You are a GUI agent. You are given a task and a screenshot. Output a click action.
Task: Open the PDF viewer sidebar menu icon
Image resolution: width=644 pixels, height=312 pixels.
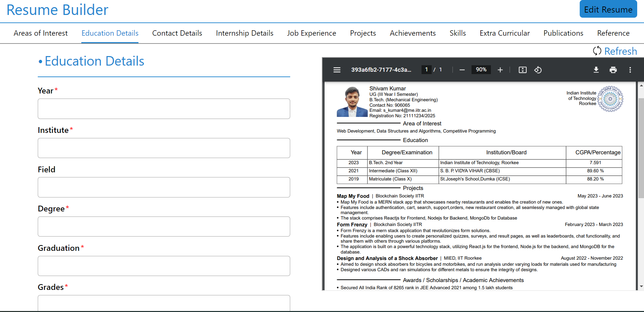337,70
